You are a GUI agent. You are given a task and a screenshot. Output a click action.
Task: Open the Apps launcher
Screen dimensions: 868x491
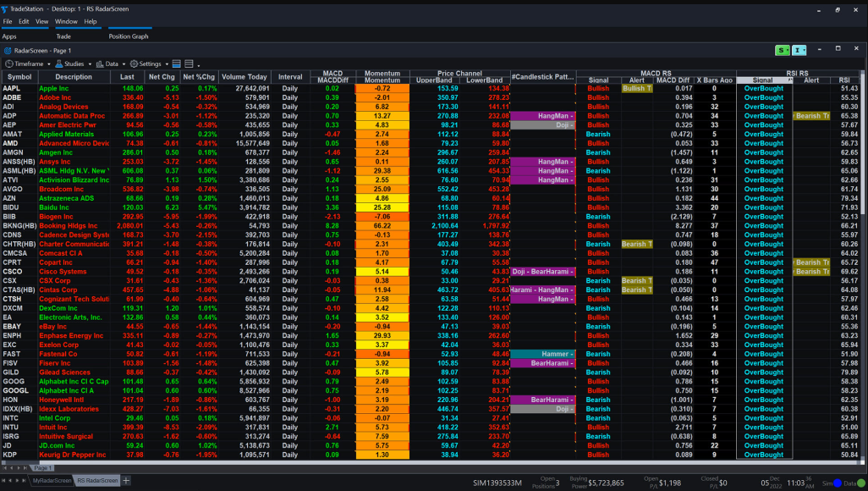point(9,36)
